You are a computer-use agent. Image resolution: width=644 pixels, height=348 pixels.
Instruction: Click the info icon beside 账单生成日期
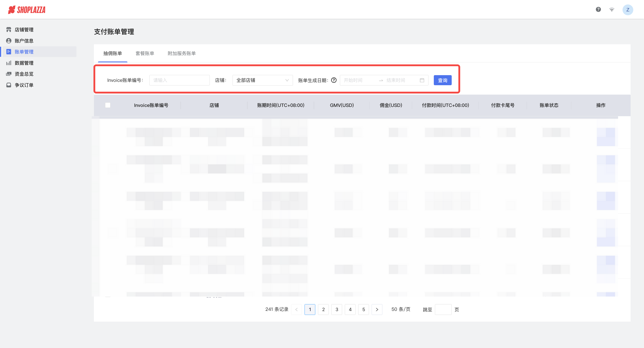click(x=334, y=80)
